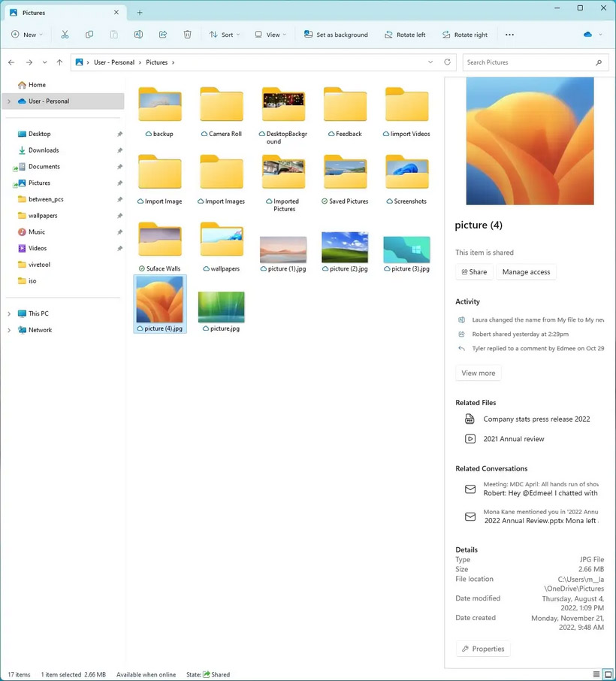Click Manage access button
Image resolution: width=616 pixels, height=681 pixels.
(x=526, y=272)
